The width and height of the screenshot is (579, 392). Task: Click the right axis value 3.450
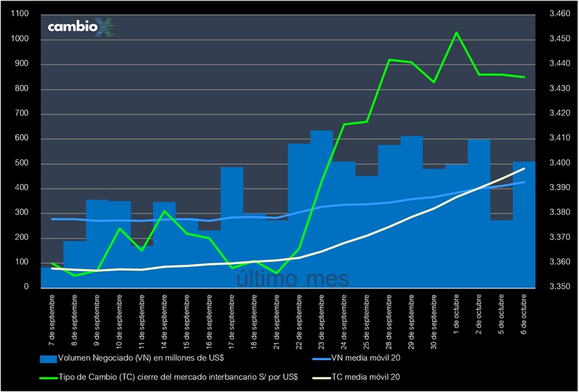pos(560,39)
